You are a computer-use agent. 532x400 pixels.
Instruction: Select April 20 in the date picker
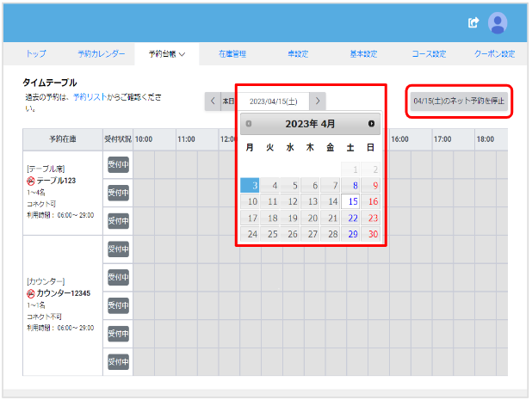[310, 218]
